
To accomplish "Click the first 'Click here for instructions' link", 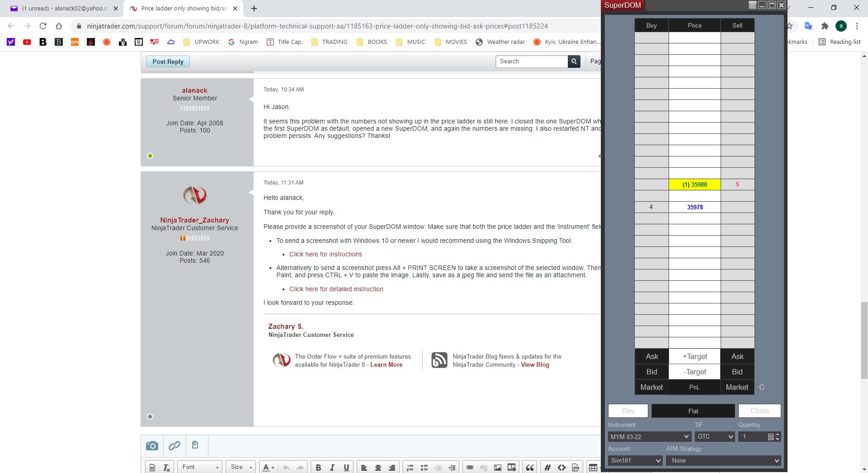I will tap(325, 255).
